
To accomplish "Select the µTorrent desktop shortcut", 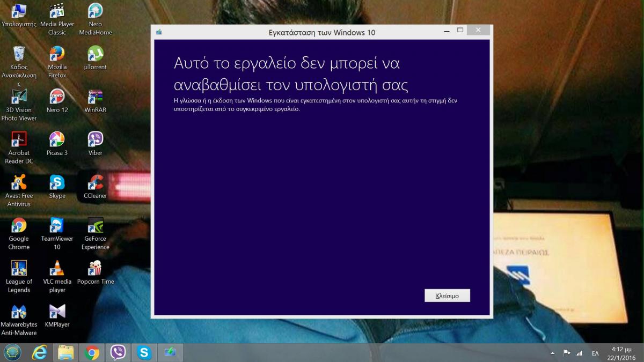I will tap(95, 59).
